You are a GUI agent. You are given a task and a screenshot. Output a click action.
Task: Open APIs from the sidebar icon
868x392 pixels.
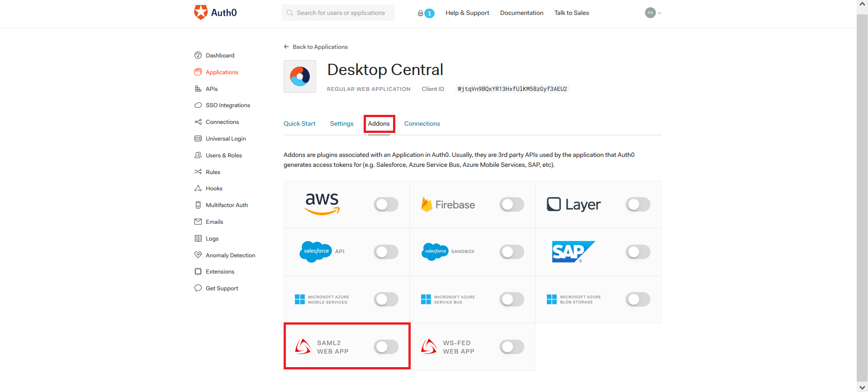point(198,89)
